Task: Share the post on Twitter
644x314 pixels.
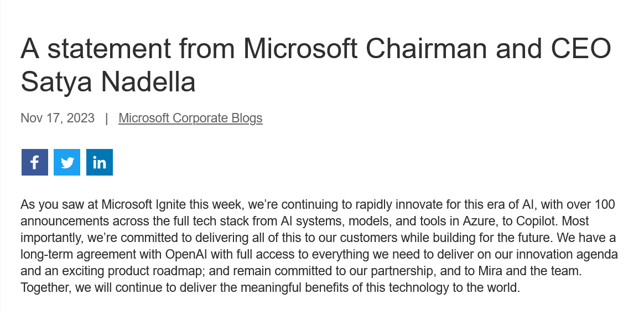Action: (x=67, y=162)
